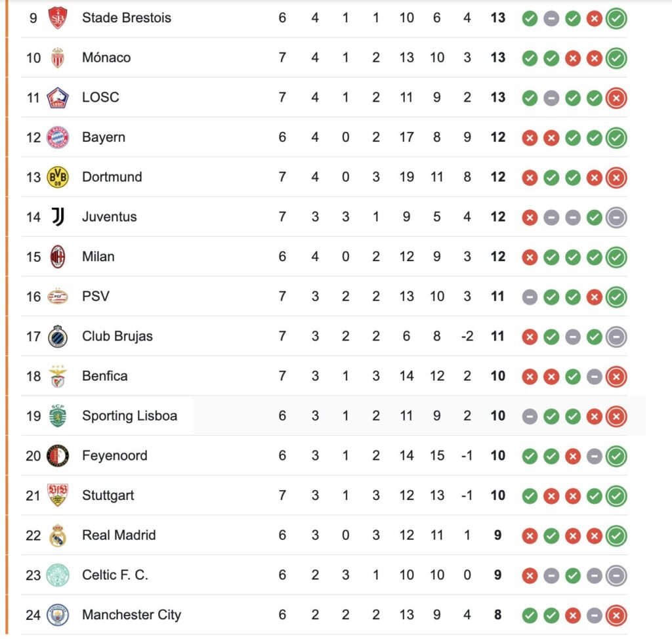Screen dimensions: 672x639
Task: Select the Celtic F. C. team name
Action: [115, 575]
